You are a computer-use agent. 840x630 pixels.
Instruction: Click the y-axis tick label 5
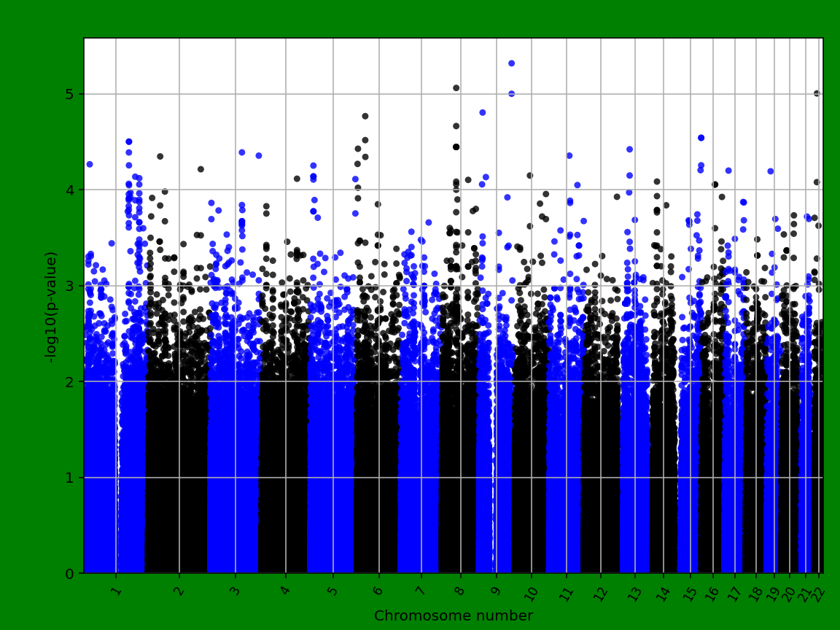point(70,93)
